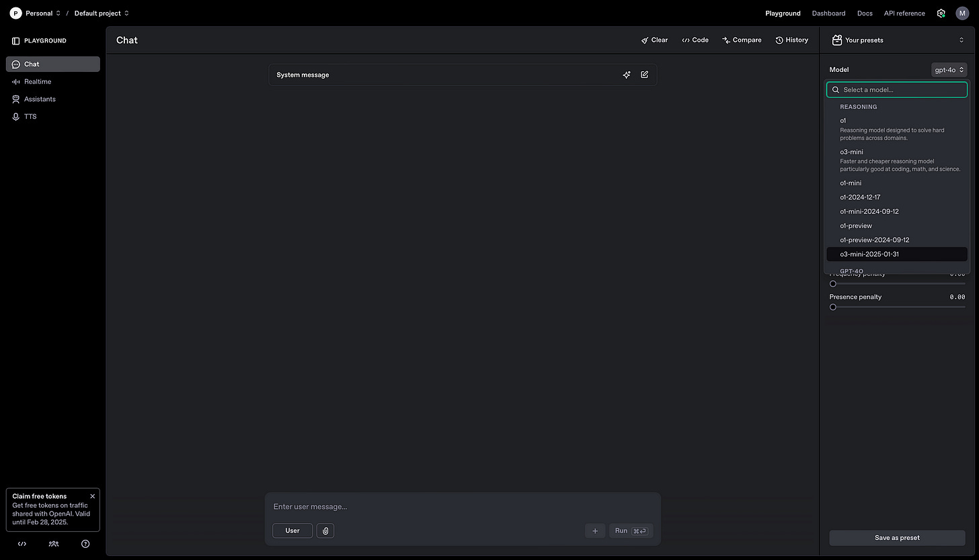Add message with the plus button

click(595, 531)
